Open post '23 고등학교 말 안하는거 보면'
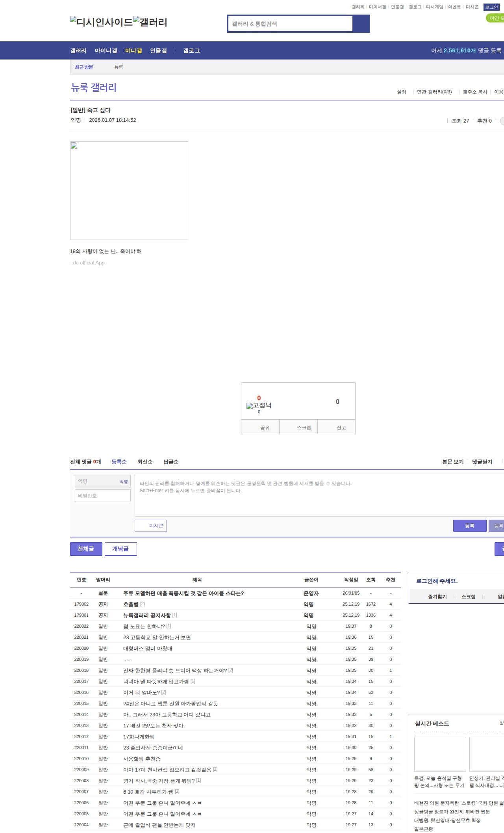 pyautogui.click(x=157, y=637)
